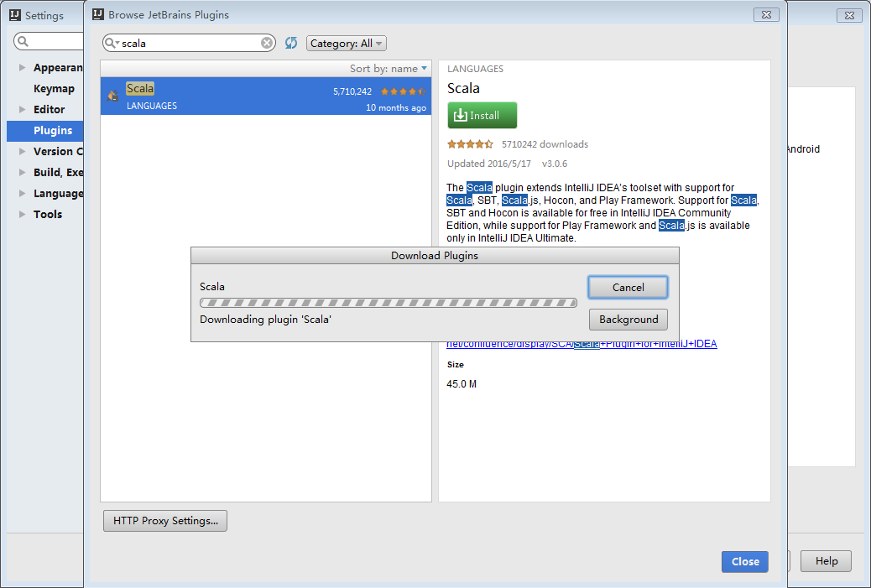Click the refresh plugin list icon

click(x=291, y=43)
